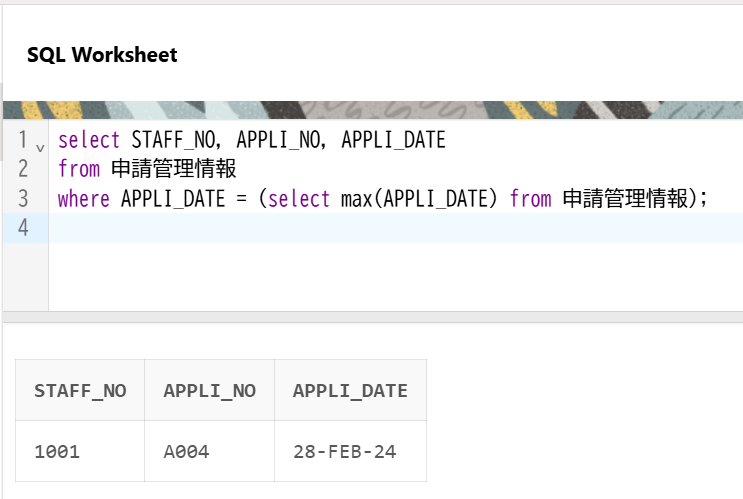Click line number 3 in the gutter
This screenshot has width=743, height=499.
point(22,198)
